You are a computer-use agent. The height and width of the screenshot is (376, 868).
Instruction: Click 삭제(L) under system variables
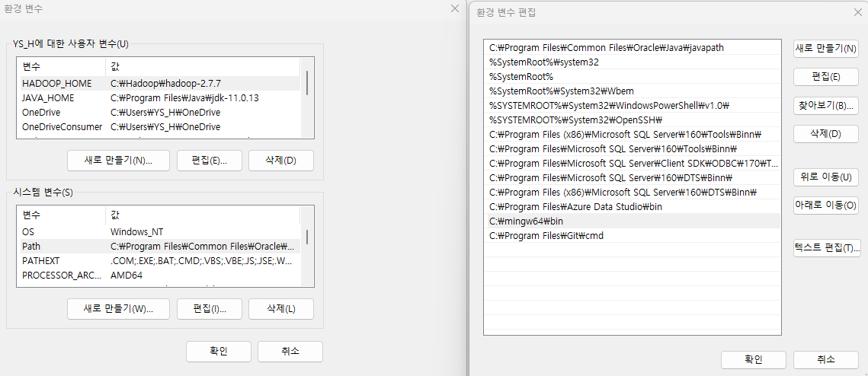281,308
